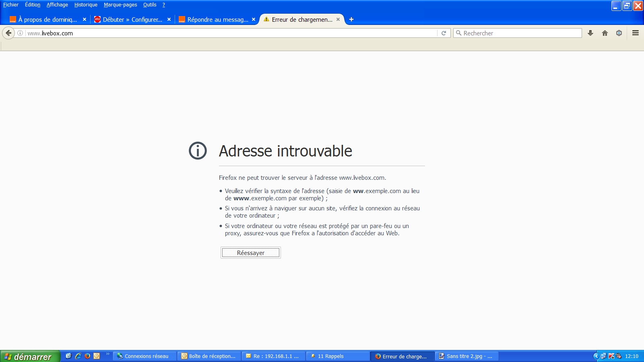Viewport: 644px width, 362px height.
Task: Close the 'À propos de dominiq...' tab
Action: click(x=85, y=19)
